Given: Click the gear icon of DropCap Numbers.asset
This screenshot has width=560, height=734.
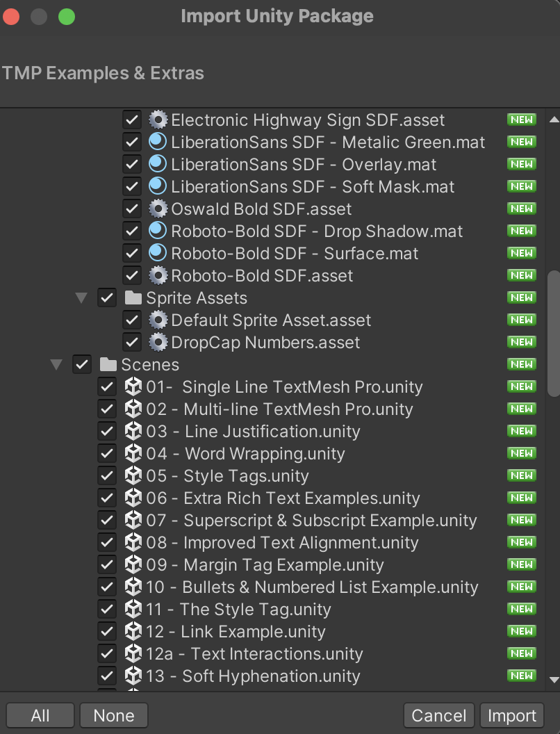Looking at the screenshot, I should click(x=158, y=342).
